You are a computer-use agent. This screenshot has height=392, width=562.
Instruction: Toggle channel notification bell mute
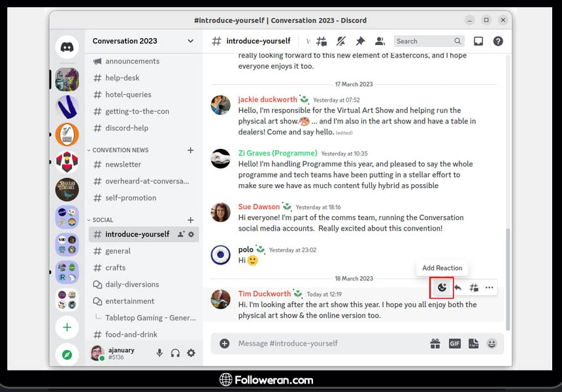click(340, 41)
